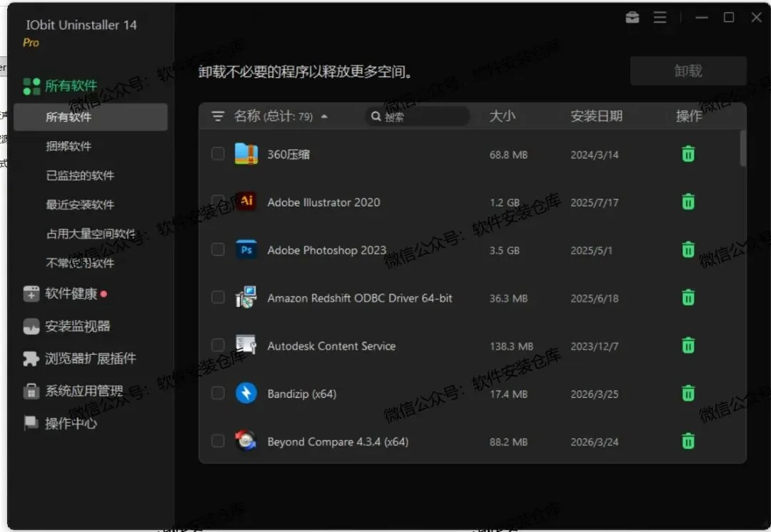This screenshot has height=532, width=771.
Task: Click the Beyond Compare app icon
Action: [x=246, y=441]
